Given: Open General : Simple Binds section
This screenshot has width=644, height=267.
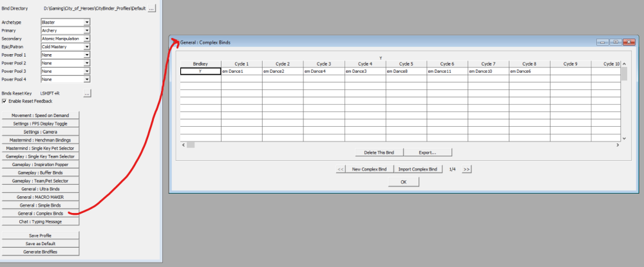Looking at the screenshot, I should coord(40,205).
